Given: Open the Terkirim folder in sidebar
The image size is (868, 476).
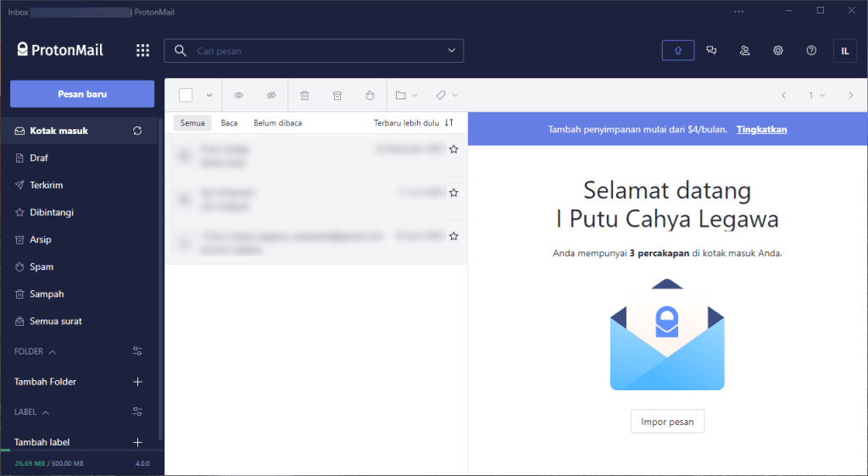Looking at the screenshot, I should click(47, 185).
